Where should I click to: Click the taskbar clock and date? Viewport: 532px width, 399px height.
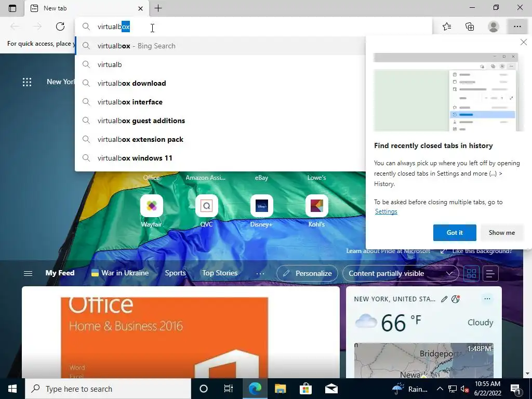pyautogui.click(x=487, y=389)
